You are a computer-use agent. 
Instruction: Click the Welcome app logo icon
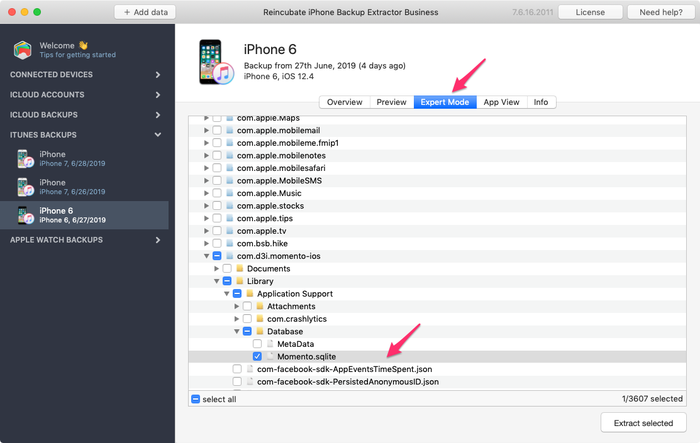point(22,50)
